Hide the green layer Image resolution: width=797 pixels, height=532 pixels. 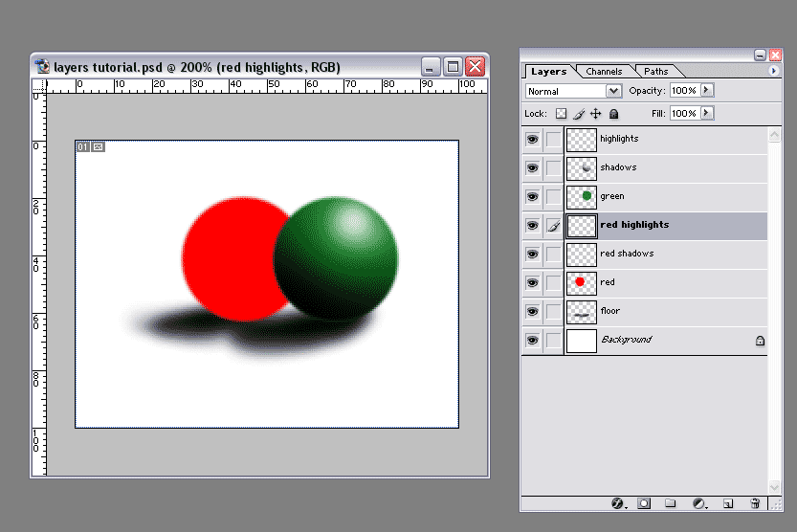click(532, 196)
